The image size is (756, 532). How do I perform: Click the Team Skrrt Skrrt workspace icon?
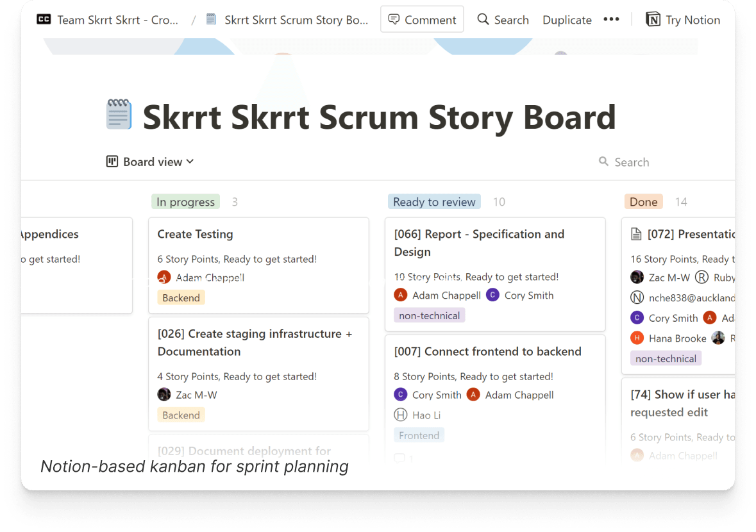[x=44, y=20]
